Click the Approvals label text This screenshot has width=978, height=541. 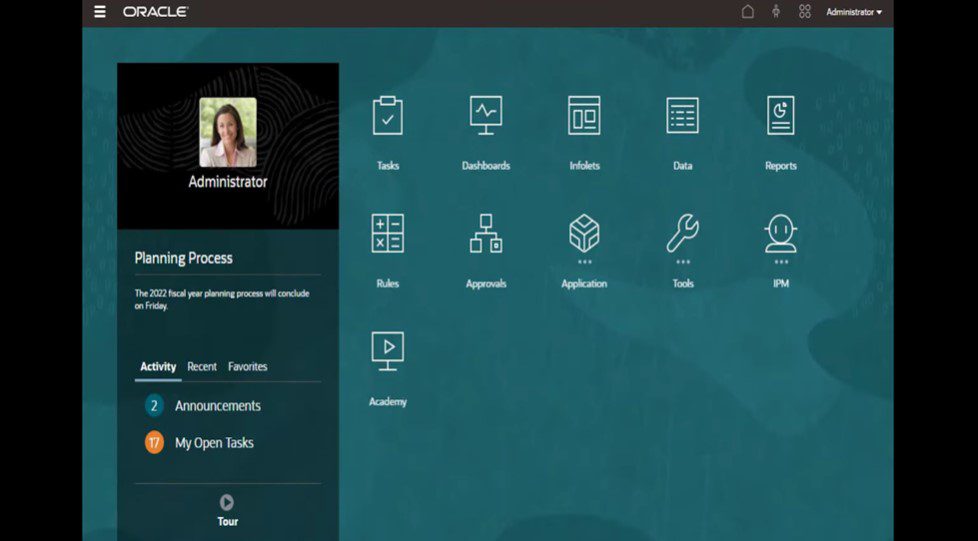tap(486, 284)
